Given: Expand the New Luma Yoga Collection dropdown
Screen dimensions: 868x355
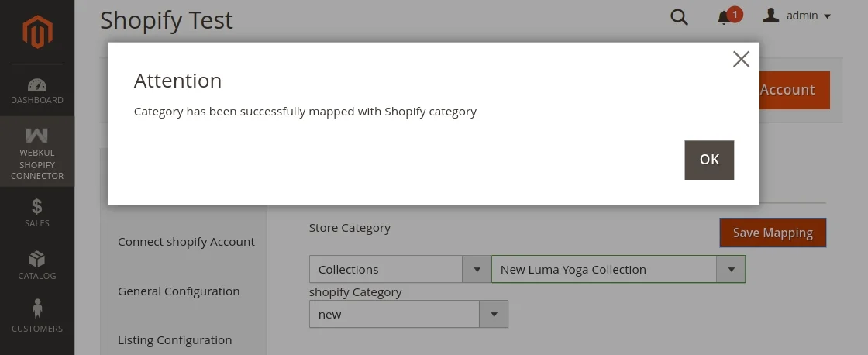Looking at the screenshot, I should (x=618, y=269).
